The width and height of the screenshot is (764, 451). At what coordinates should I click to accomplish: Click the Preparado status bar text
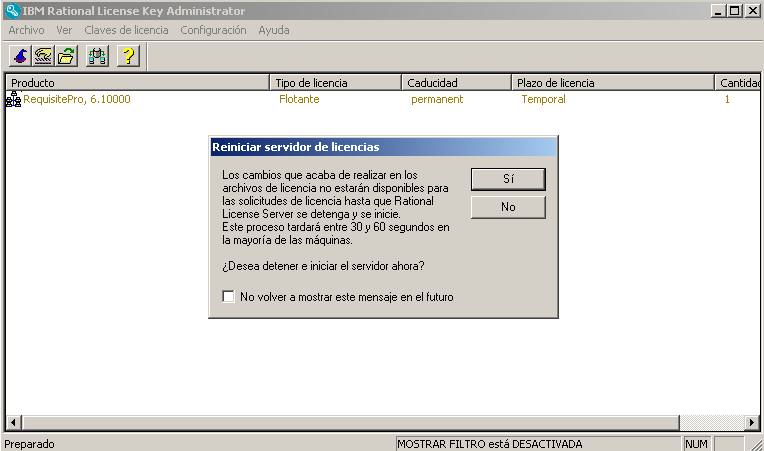[29, 444]
